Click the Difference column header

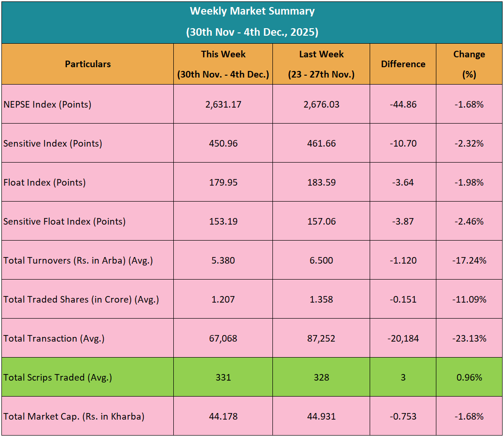tap(403, 64)
